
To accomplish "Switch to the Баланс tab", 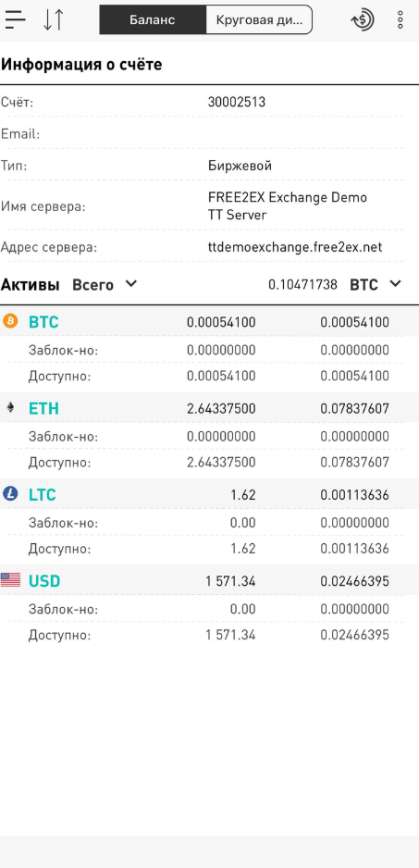I will 153,20.
